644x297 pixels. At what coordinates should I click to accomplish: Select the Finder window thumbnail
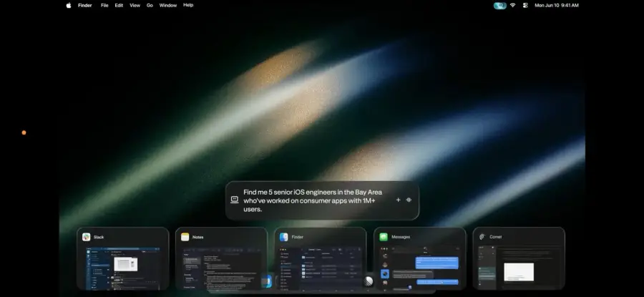point(321,267)
